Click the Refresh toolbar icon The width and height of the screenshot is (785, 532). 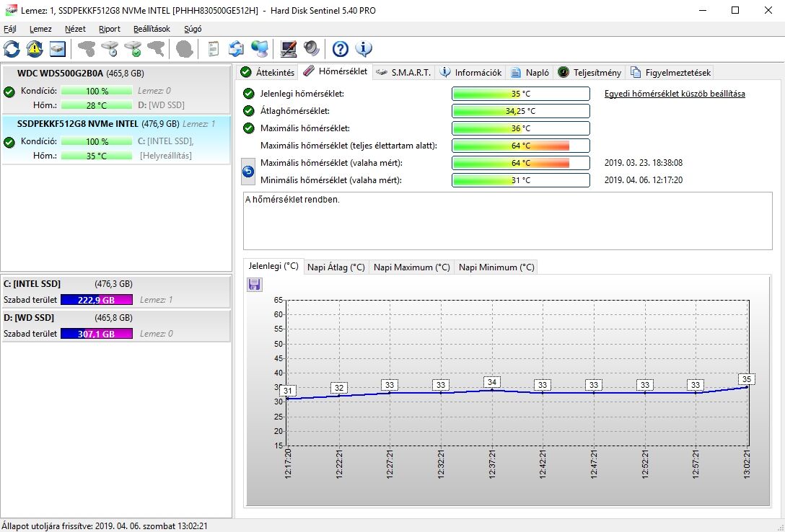[12, 49]
